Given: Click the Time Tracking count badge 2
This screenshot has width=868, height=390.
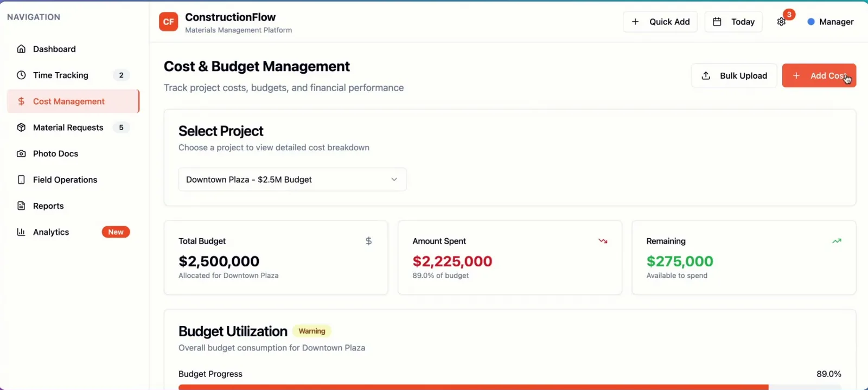Looking at the screenshot, I should point(121,75).
